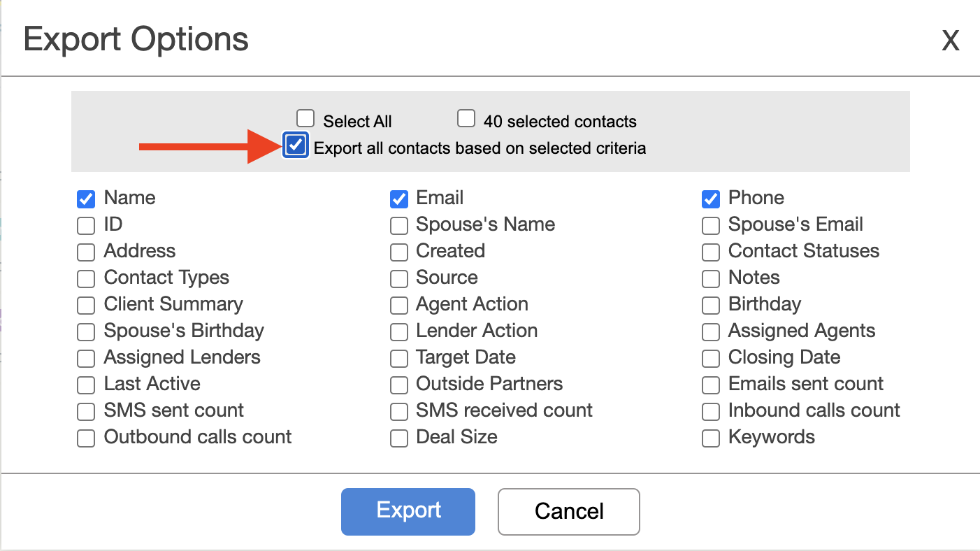Uncheck the Email field checkbox
980x551 pixels.
[x=398, y=199]
